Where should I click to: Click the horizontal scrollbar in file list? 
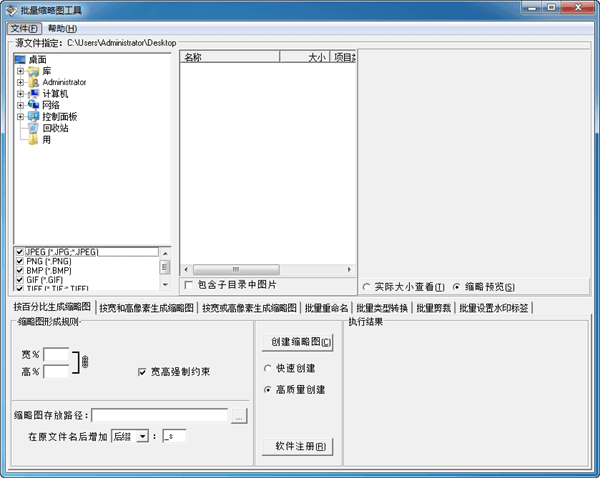(x=266, y=269)
